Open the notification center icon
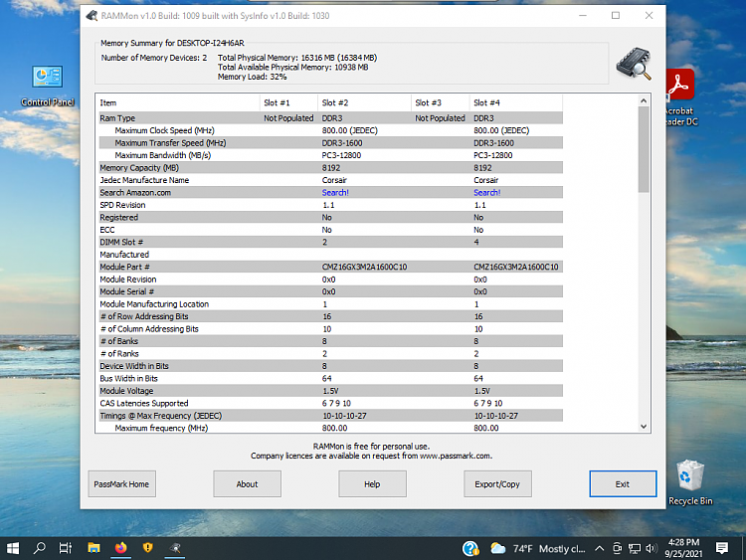The height and width of the screenshot is (560, 746). tap(722, 549)
